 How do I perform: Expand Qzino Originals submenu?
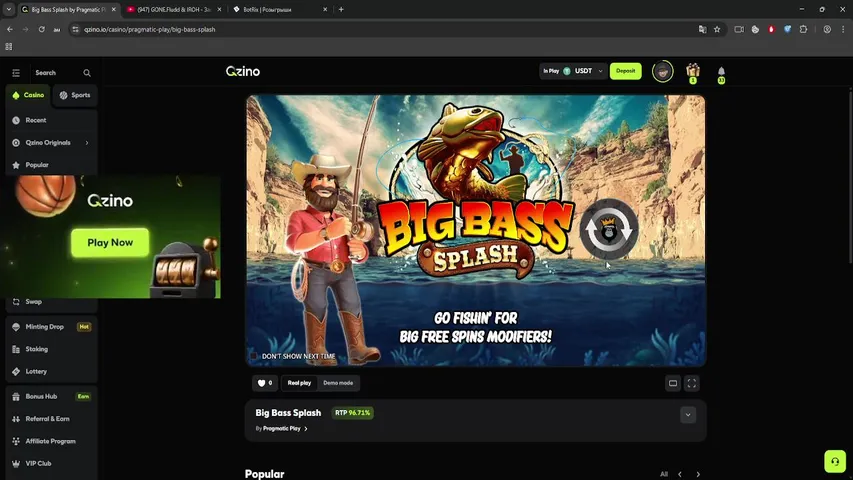tap(87, 143)
